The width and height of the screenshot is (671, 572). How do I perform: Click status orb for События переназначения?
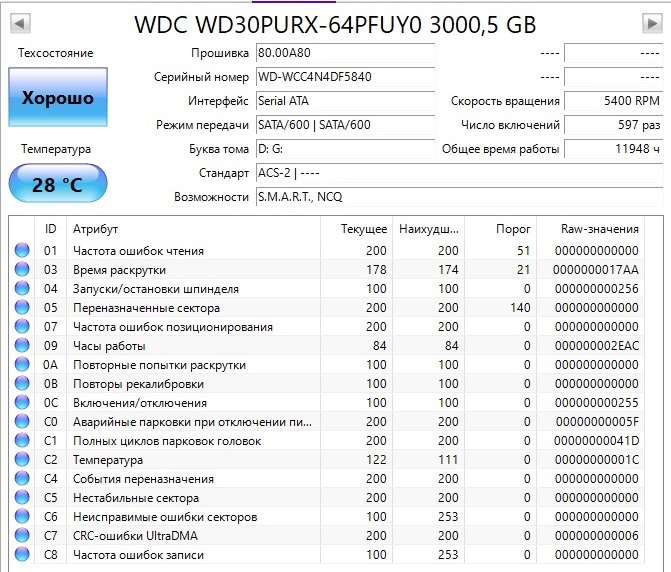(22, 478)
